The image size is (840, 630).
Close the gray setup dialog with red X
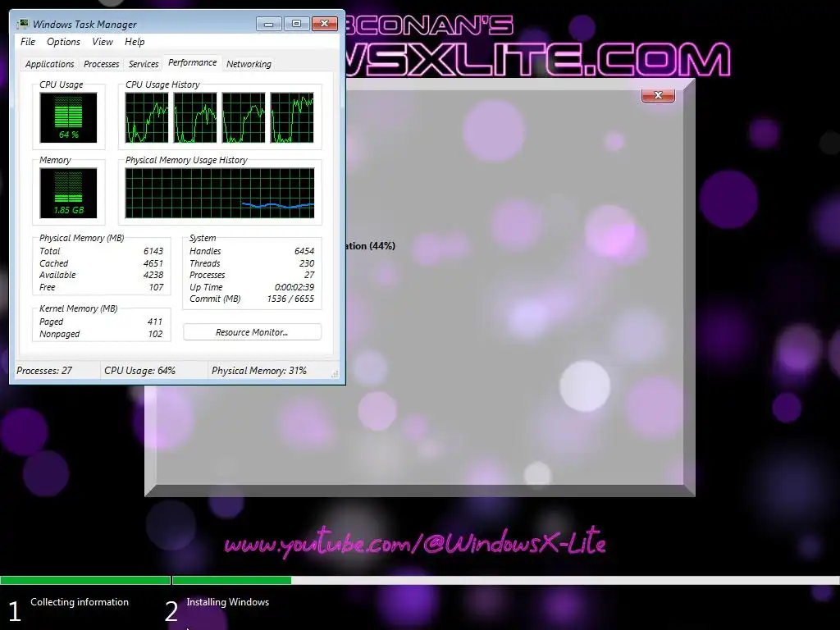tap(658, 95)
